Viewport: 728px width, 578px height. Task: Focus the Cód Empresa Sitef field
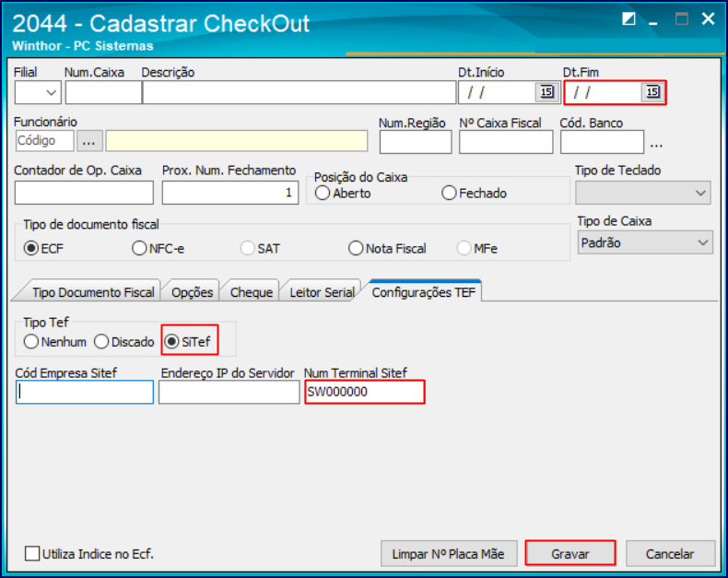[x=85, y=392]
